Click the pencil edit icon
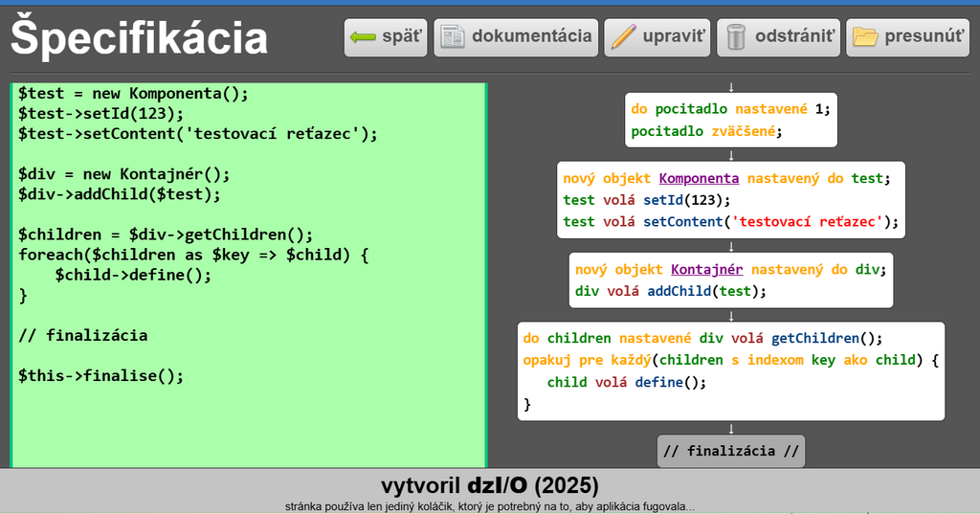The height and width of the screenshot is (514, 980). [623, 37]
